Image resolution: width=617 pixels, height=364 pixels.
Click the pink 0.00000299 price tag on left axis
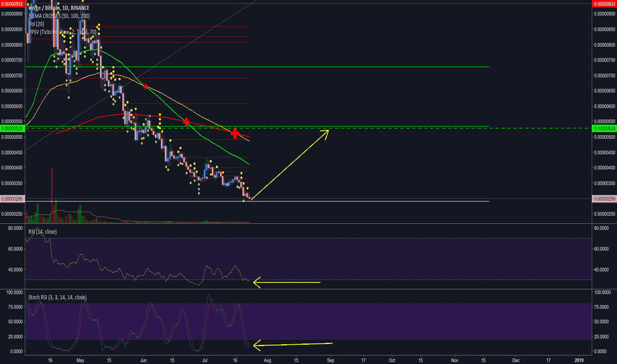pos(13,199)
